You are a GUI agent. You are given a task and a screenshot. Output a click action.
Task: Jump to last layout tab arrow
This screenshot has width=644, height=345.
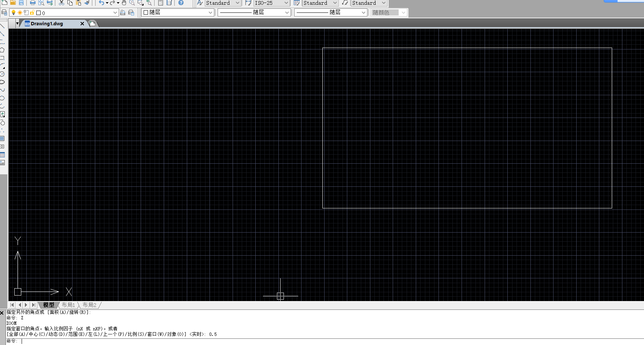pos(33,305)
